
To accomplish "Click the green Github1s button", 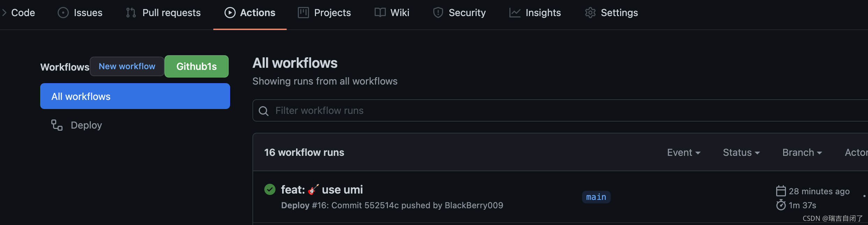I will pyautogui.click(x=197, y=66).
